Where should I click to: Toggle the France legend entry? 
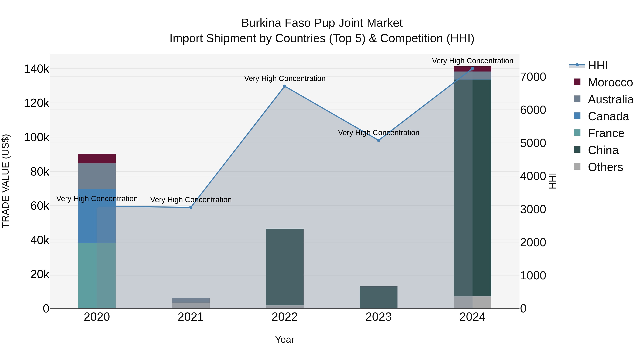(599, 133)
